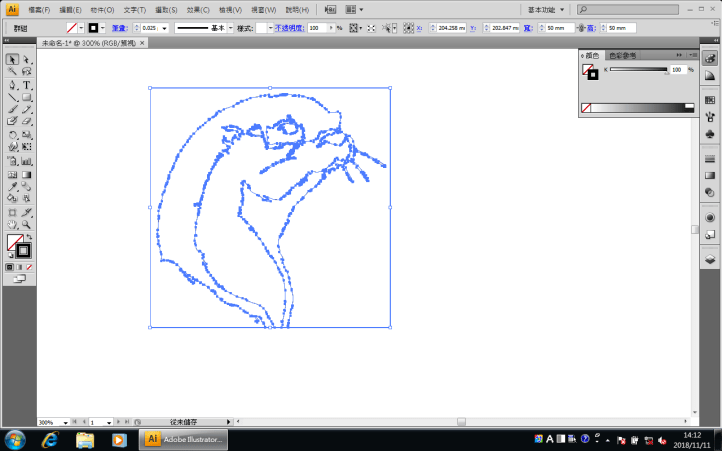Viewport: 722px width, 451px height.
Task: Pick the Pen tool
Action: 12,85
